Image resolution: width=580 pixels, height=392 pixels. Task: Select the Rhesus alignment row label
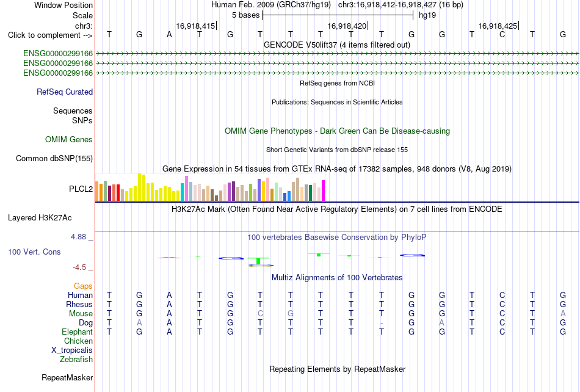[x=79, y=304]
